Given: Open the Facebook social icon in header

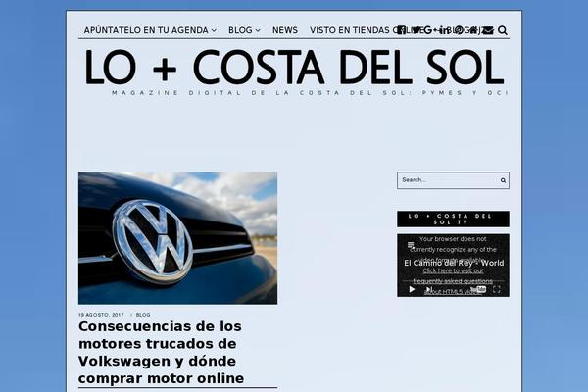Looking at the screenshot, I should click(401, 30).
